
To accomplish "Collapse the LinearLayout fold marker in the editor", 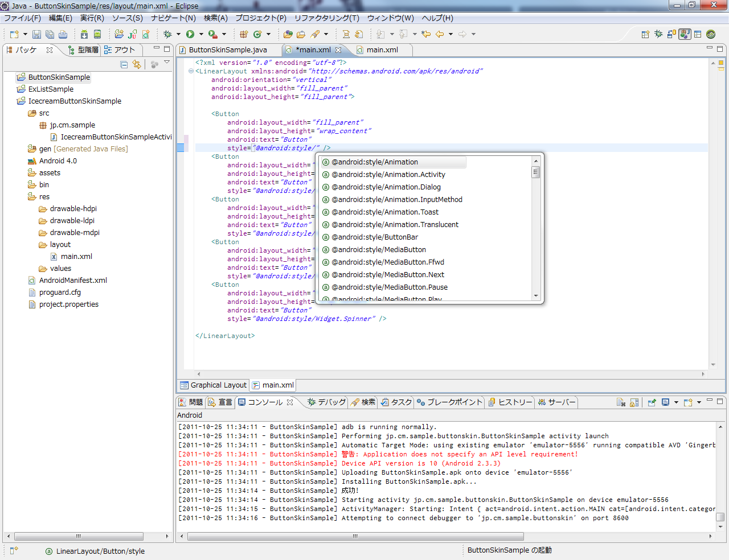I will [x=191, y=71].
